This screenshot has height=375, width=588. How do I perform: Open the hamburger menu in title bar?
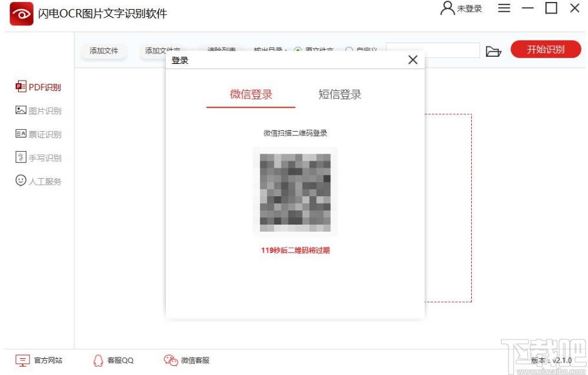pyautogui.click(x=504, y=8)
